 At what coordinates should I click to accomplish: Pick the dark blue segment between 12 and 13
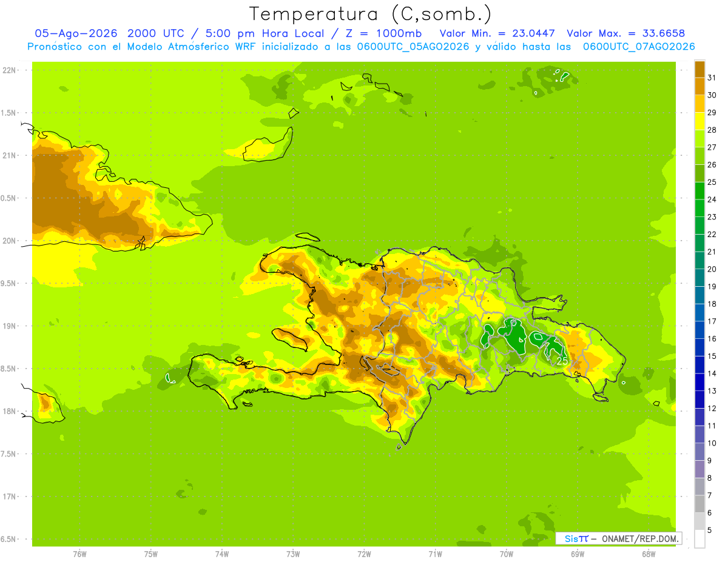coord(699,400)
